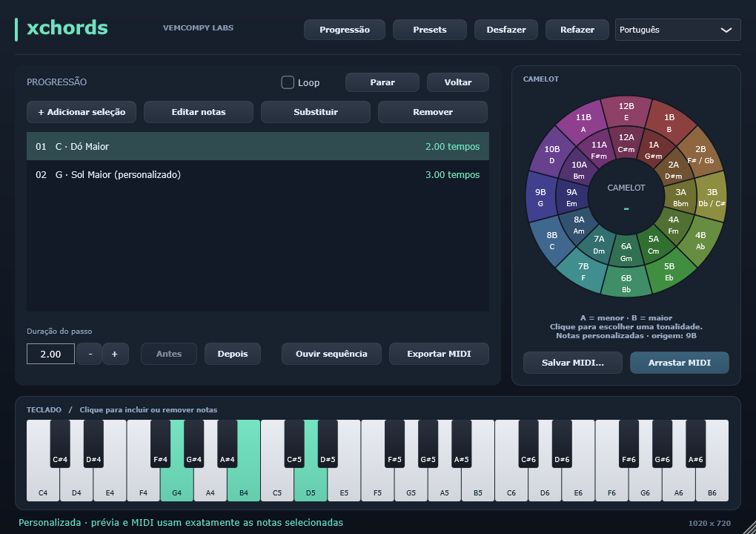Select Camelot key 10A Bm
The height and width of the screenshot is (534, 756).
click(x=579, y=169)
